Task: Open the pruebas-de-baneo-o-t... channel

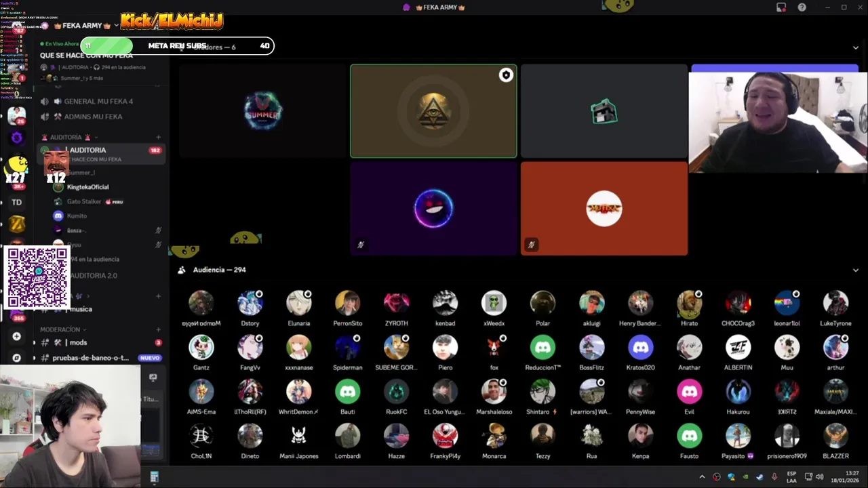Action: click(102, 358)
